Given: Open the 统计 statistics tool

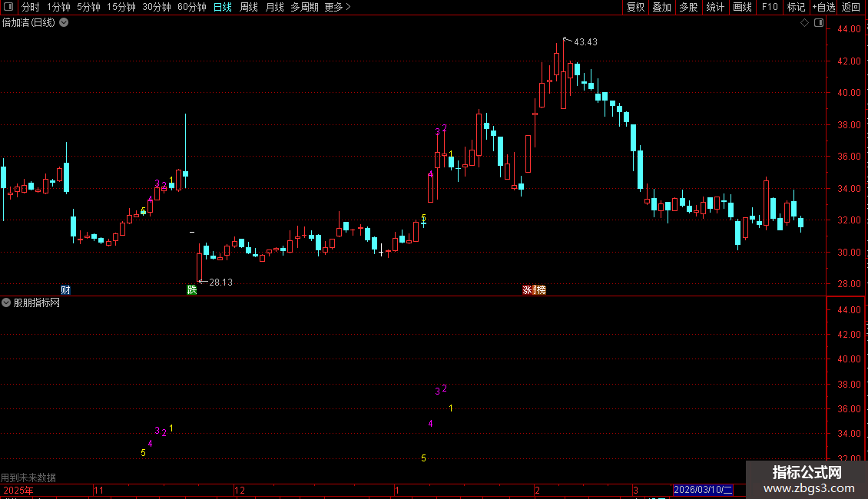Looking at the screenshot, I should 715,7.
